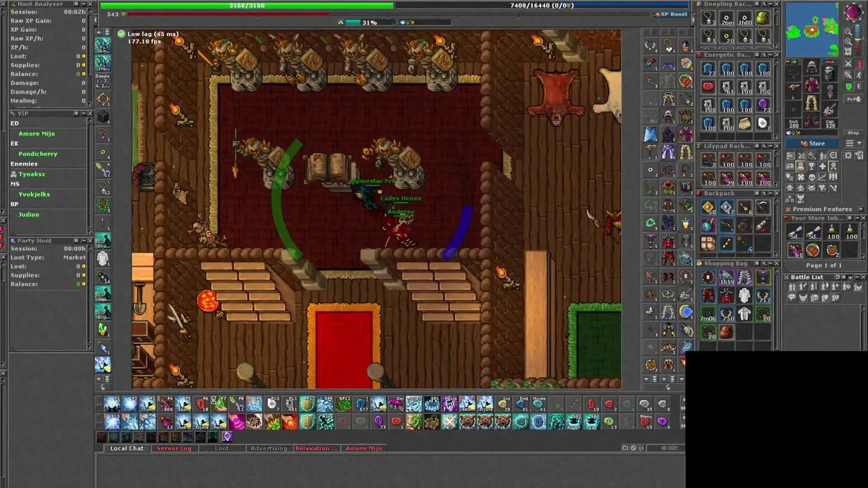Collapse the Shopping Bag container

click(x=770, y=264)
